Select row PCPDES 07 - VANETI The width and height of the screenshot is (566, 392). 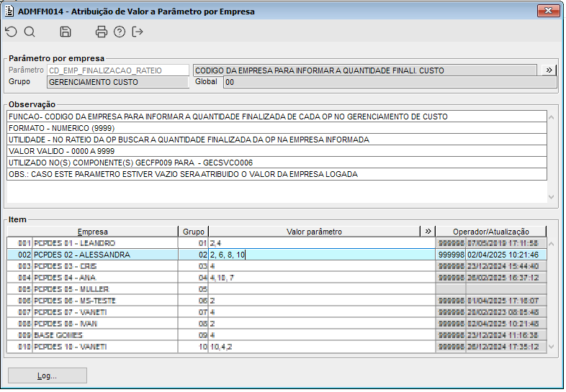277,312
